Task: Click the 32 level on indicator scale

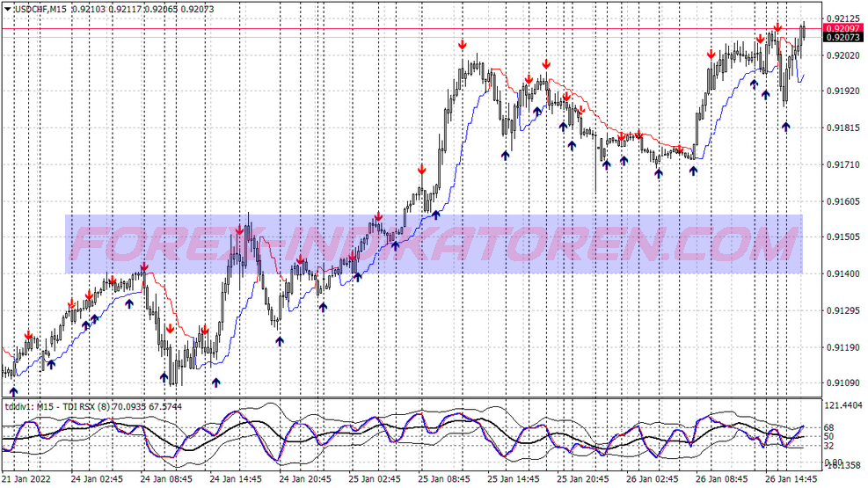Action: 829,446
